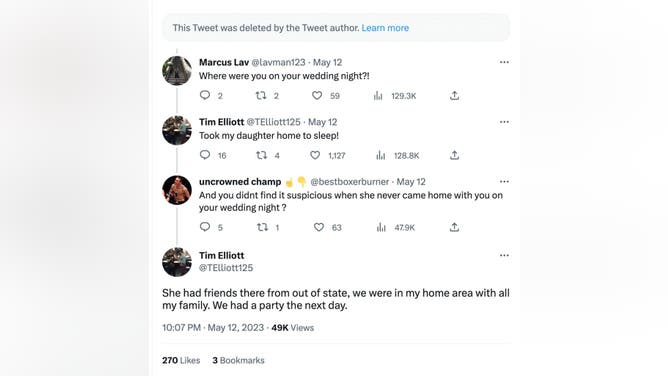Like Marcus Lav's tweet with 59 likes
This screenshot has height=376, width=668.
click(x=317, y=95)
